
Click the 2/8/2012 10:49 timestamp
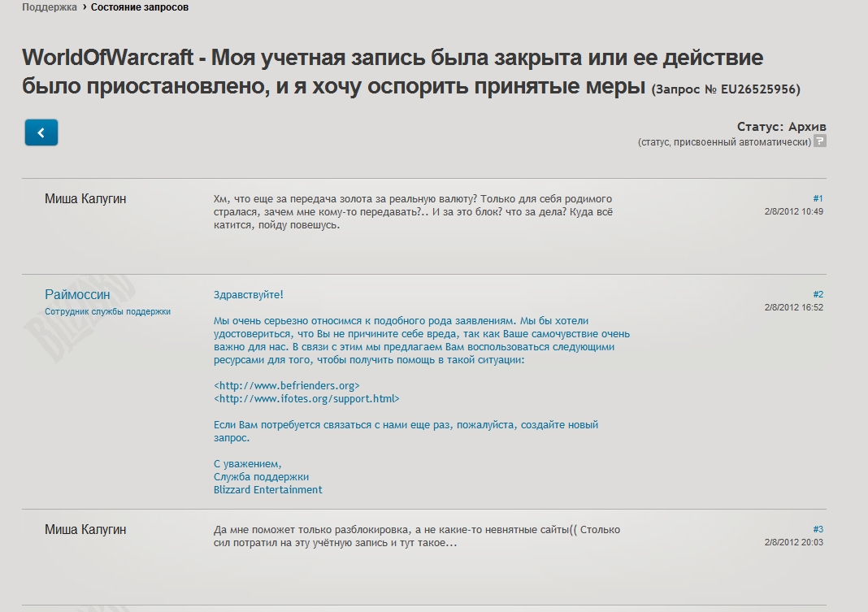(x=793, y=211)
